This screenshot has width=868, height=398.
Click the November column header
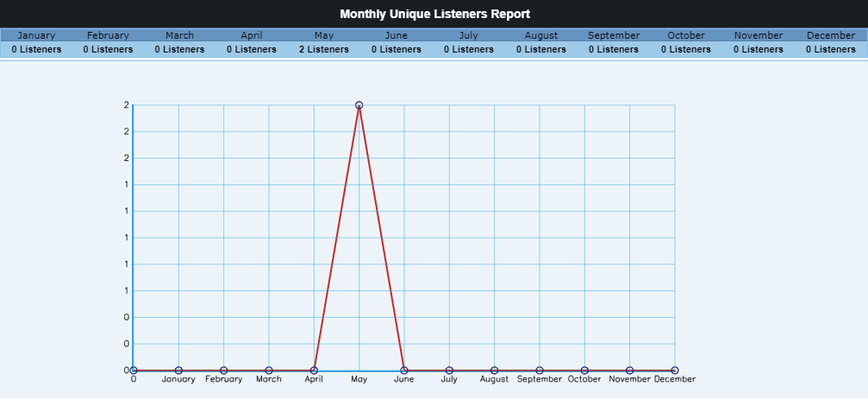click(x=759, y=35)
